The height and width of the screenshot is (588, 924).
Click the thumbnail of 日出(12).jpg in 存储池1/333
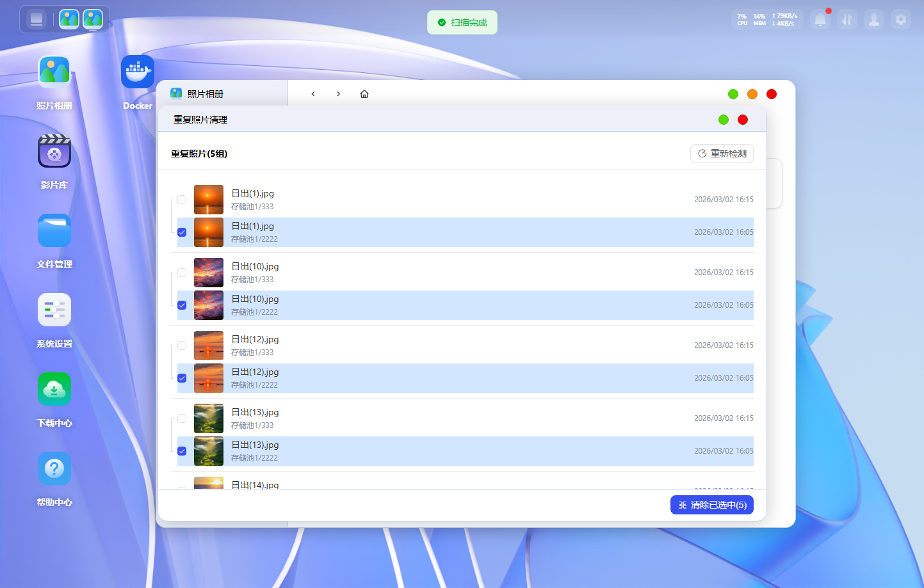(209, 346)
